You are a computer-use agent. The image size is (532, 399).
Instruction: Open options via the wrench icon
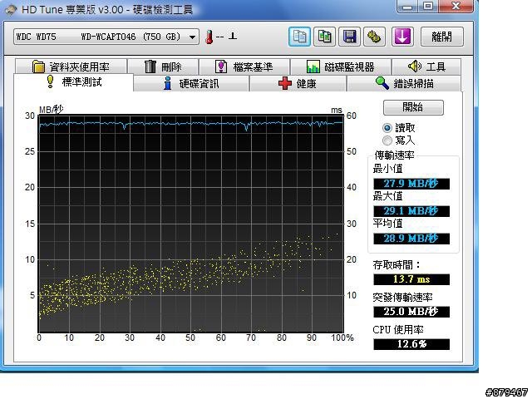pyautogui.click(x=375, y=37)
